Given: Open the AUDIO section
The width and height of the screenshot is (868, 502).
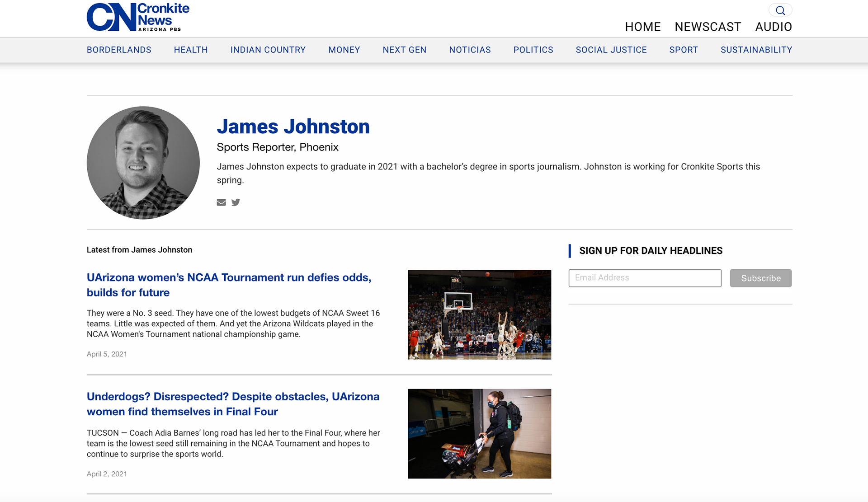Looking at the screenshot, I should coord(773,27).
